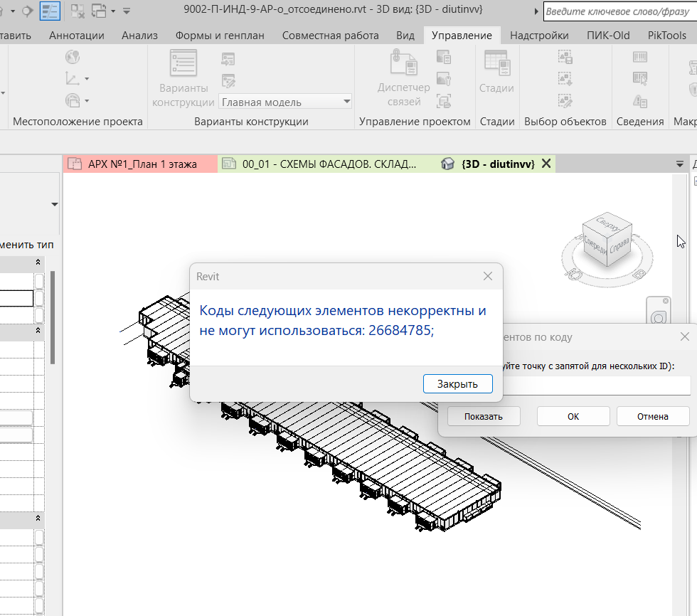Open Диспетчер связей
Image resolution: width=697 pixels, height=616 pixels.
[404, 79]
